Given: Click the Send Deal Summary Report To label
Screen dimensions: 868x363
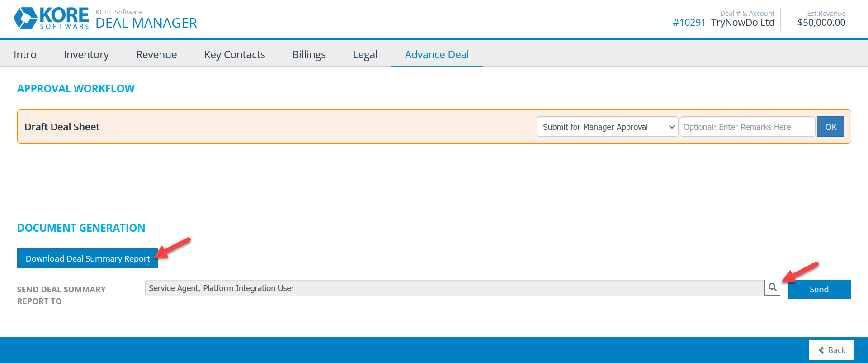Looking at the screenshot, I should (61, 295).
